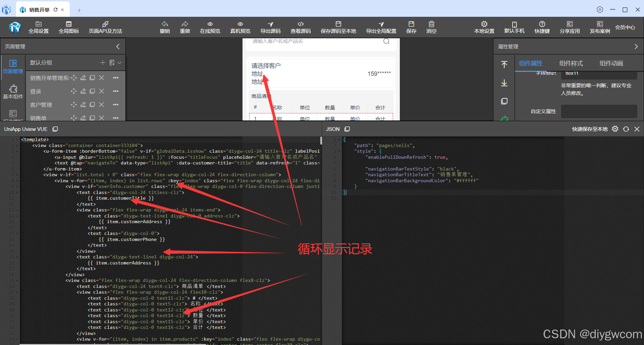
Task: Click the 撤销 undo button
Action: (165, 27)
